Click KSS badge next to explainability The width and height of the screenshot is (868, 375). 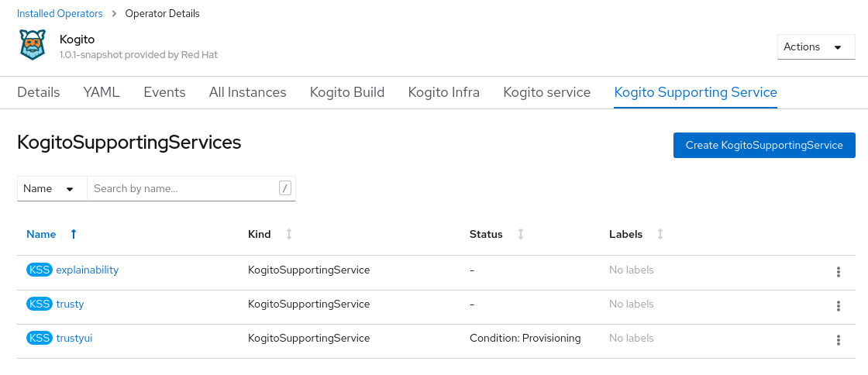[x=40, y=270]
